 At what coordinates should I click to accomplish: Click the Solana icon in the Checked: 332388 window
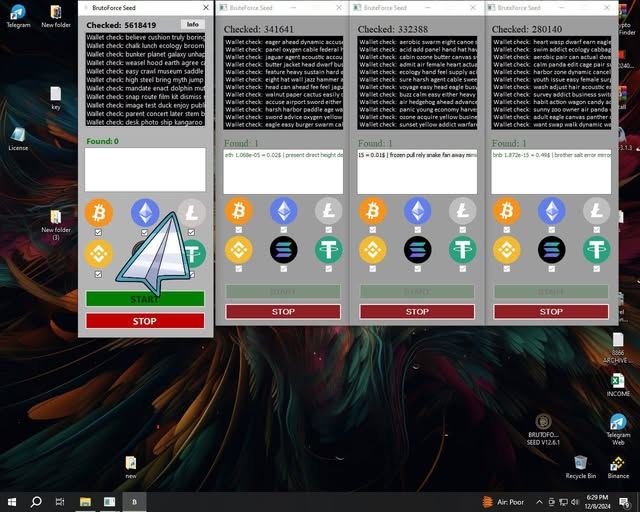[417, 249]
